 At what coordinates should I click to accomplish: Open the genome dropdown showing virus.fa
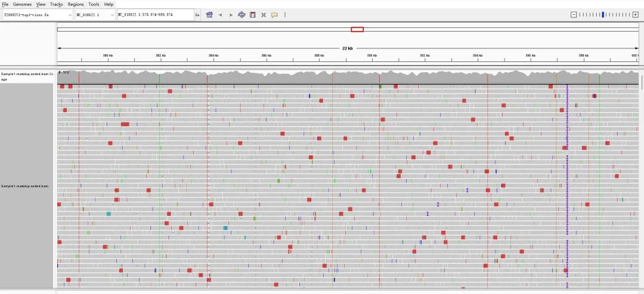point(38,15)
